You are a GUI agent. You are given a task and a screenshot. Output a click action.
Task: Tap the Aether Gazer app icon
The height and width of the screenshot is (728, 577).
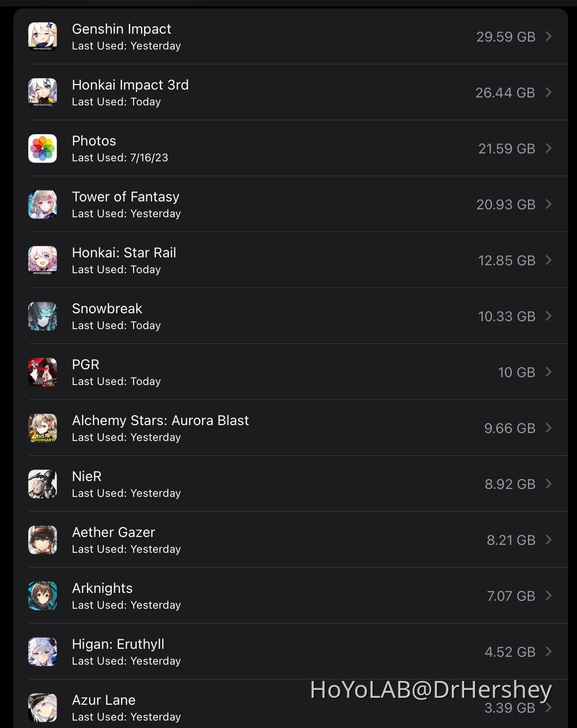(43, 540)
